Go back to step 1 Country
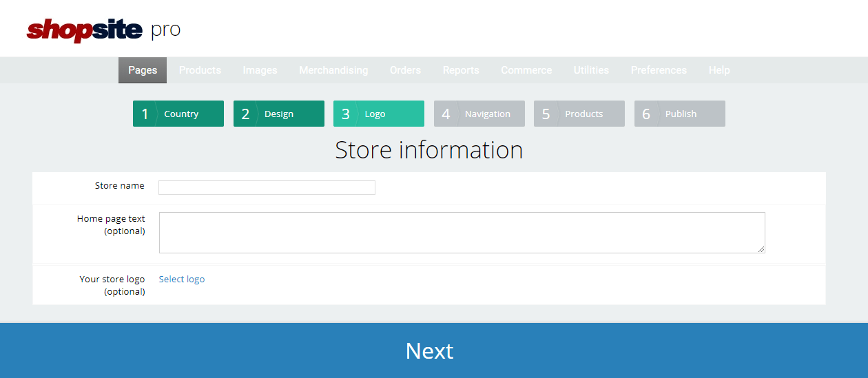The image size is (868, 378). tap(178, 114)
